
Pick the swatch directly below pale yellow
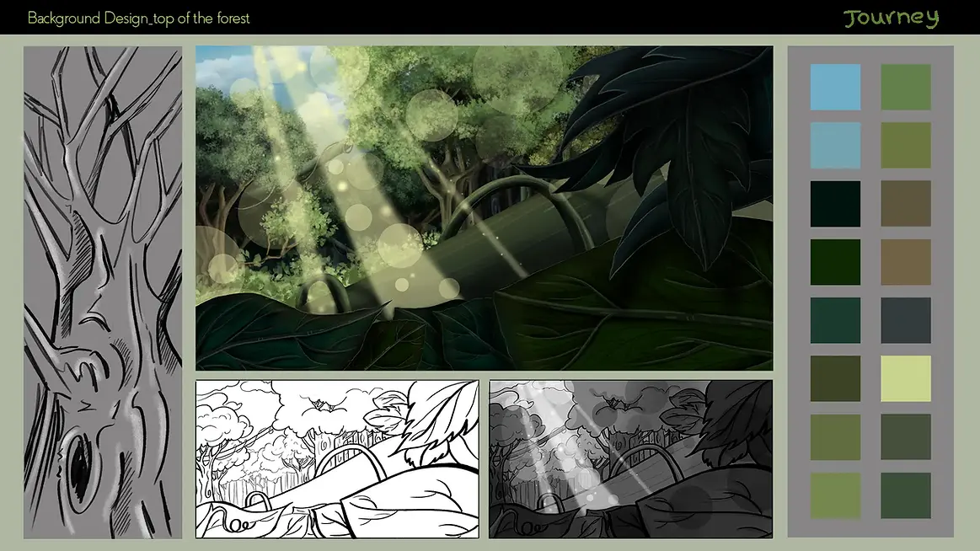tap(906, 437)
